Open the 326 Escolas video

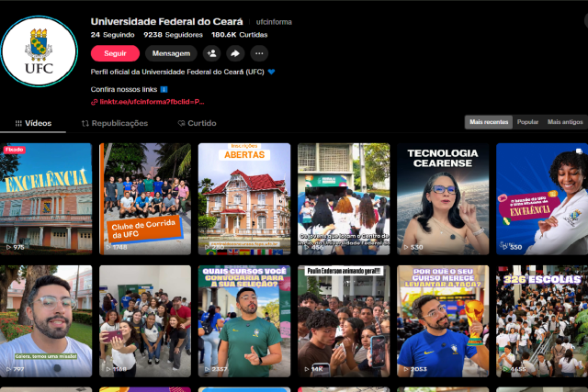point(542,321)
